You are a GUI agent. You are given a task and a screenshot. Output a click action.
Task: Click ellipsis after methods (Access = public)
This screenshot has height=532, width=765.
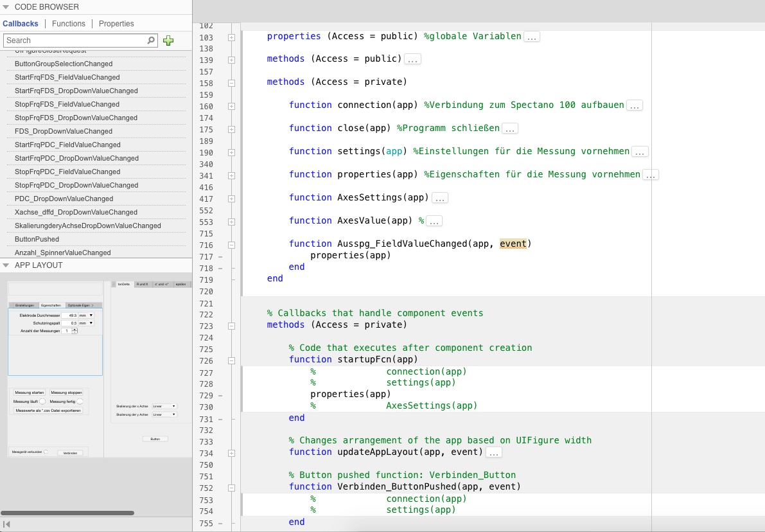(x=412, y=59)
